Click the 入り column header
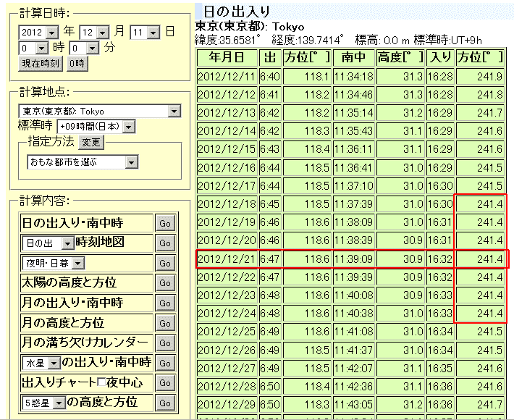Viewport: 514px width, 420px height. pos(440,57)
